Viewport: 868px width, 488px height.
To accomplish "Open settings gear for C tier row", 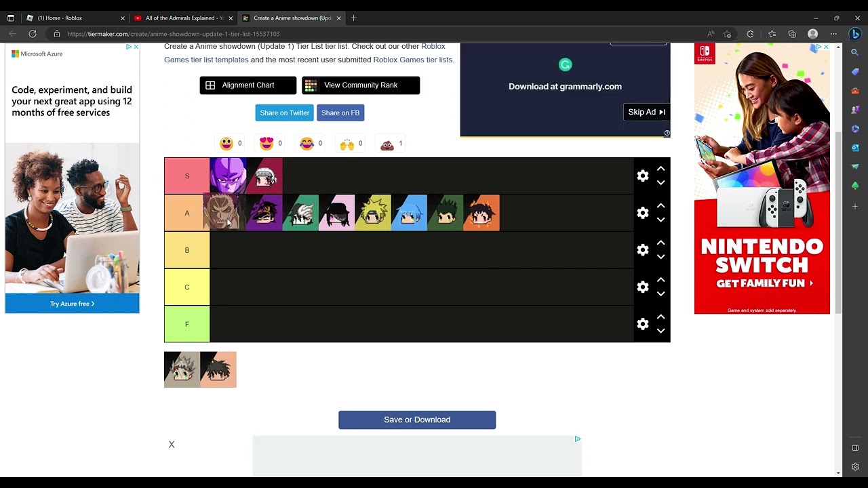I will pyautogui.click(x=643, y=287).
